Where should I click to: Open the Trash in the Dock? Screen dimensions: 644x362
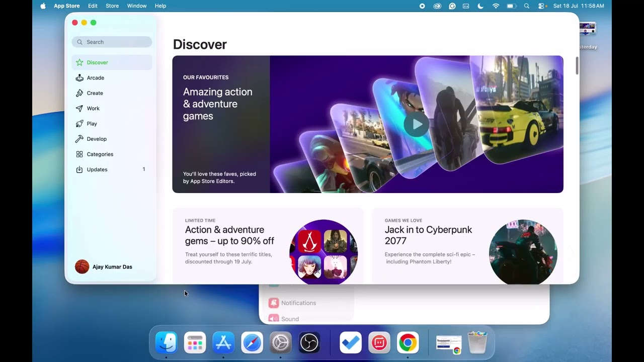click(477, 343)
